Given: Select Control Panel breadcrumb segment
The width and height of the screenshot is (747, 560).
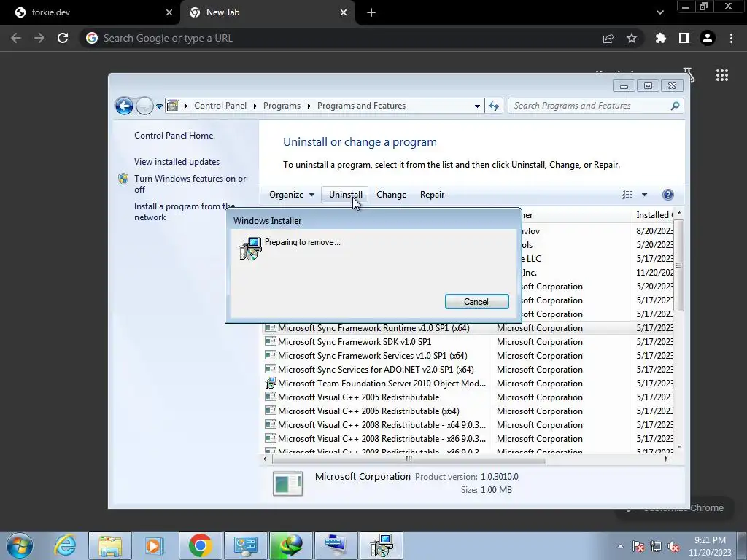Looking at the screenshot, I should pos(220,106).
